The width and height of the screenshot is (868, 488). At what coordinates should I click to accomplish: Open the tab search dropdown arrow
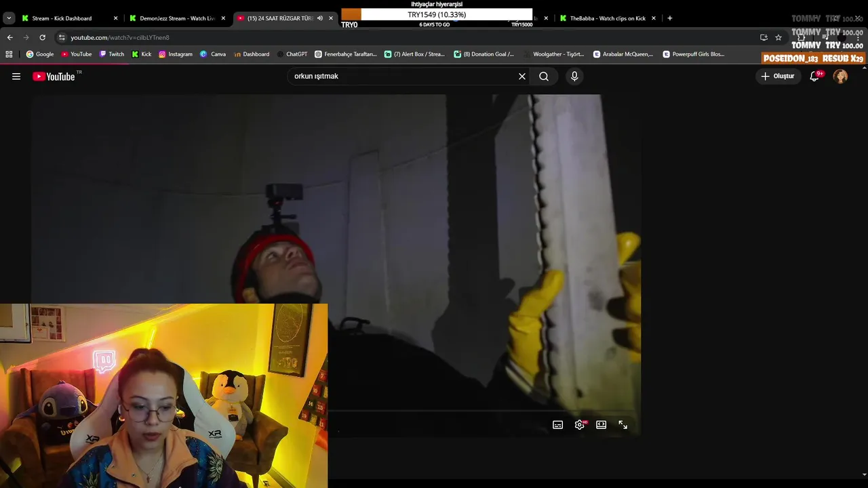point(9,18)
